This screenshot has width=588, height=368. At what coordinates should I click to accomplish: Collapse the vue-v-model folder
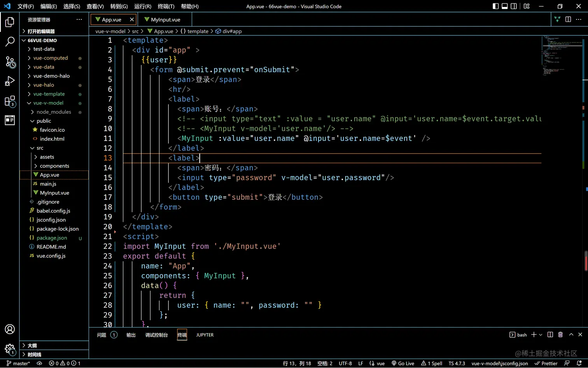click(54, 103)
